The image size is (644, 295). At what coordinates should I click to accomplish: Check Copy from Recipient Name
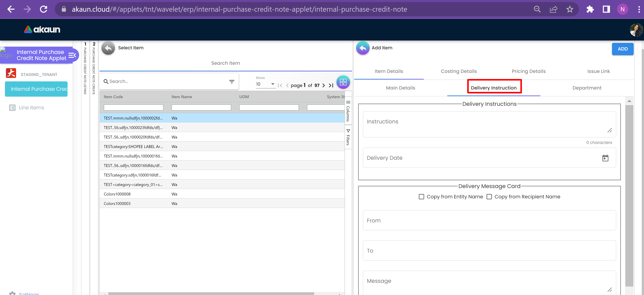(489, 197)
